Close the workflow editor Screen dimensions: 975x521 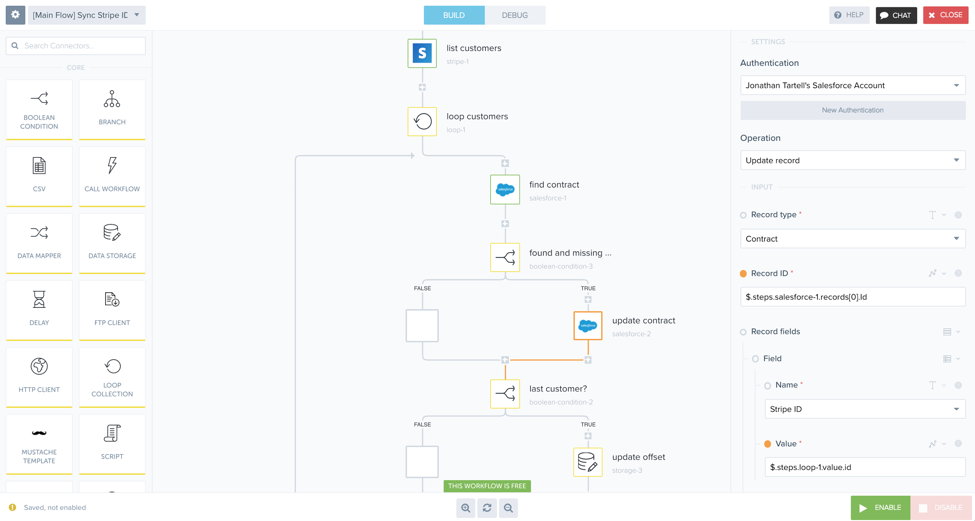(x=945, y=15)
